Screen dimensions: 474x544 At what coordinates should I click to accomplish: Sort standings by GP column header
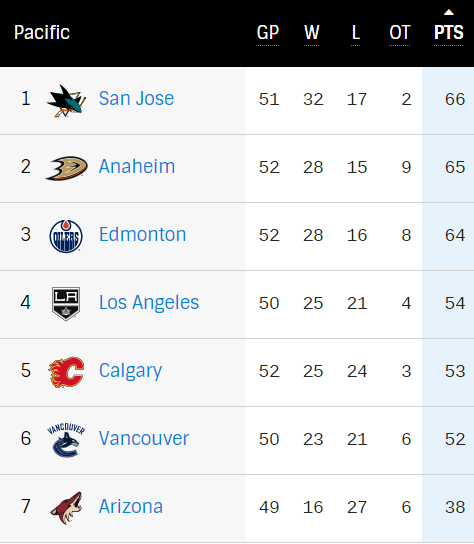pos(268,33)
